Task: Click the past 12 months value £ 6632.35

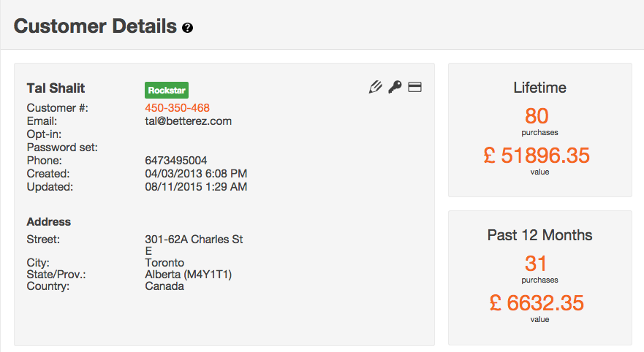Action: tap(537, 302)
